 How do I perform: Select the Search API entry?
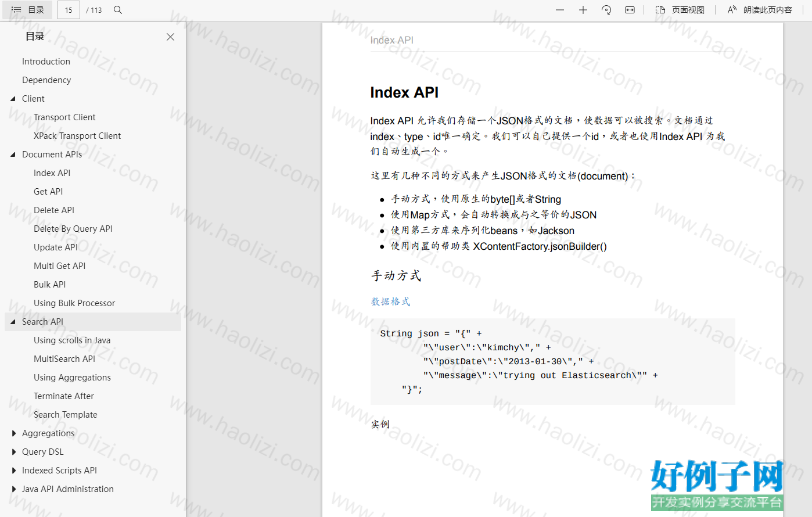(x=42, y=322)
